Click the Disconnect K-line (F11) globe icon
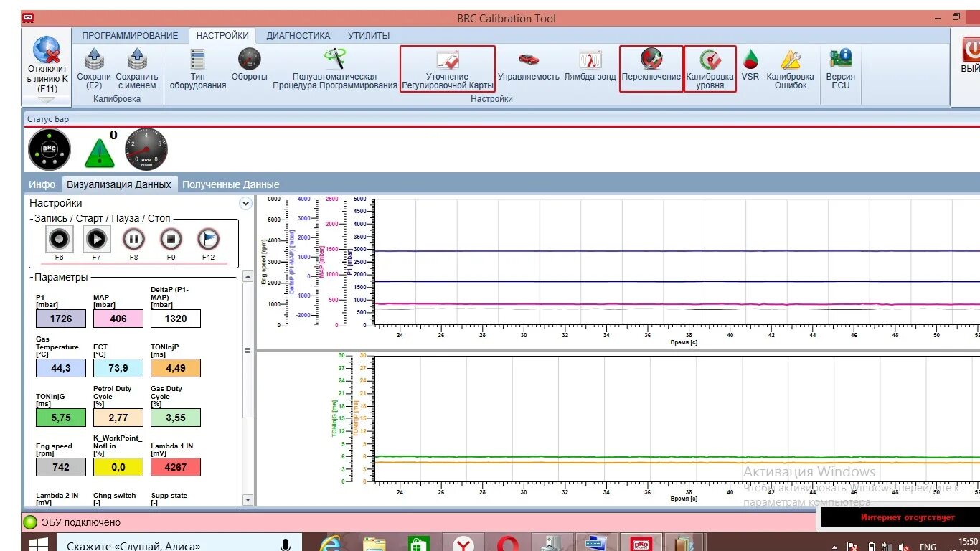Viewport: 980px width, 551px height. tap(47, 50)
